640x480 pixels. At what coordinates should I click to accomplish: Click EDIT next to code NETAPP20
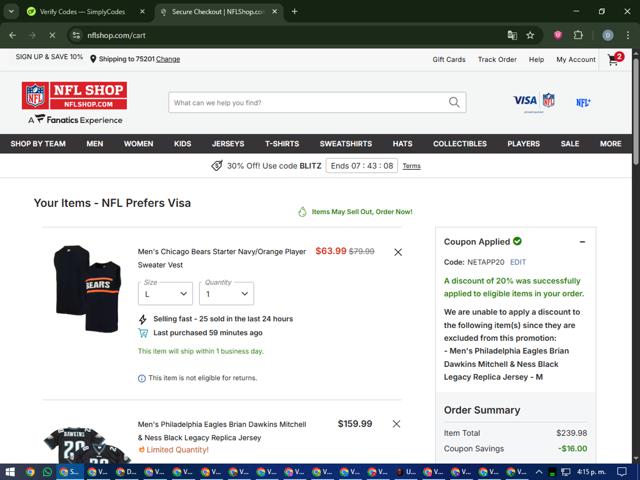pos(518,262)
